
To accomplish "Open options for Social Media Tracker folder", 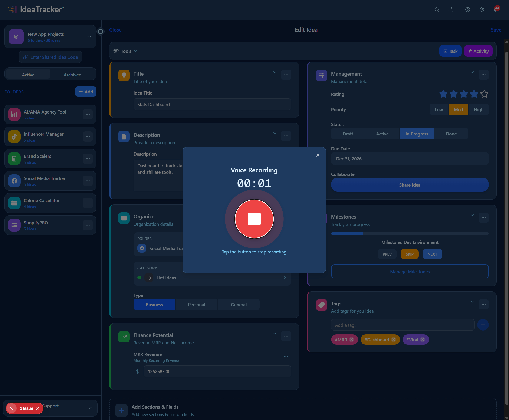I will pyautogui.click(x=88, y=181).
